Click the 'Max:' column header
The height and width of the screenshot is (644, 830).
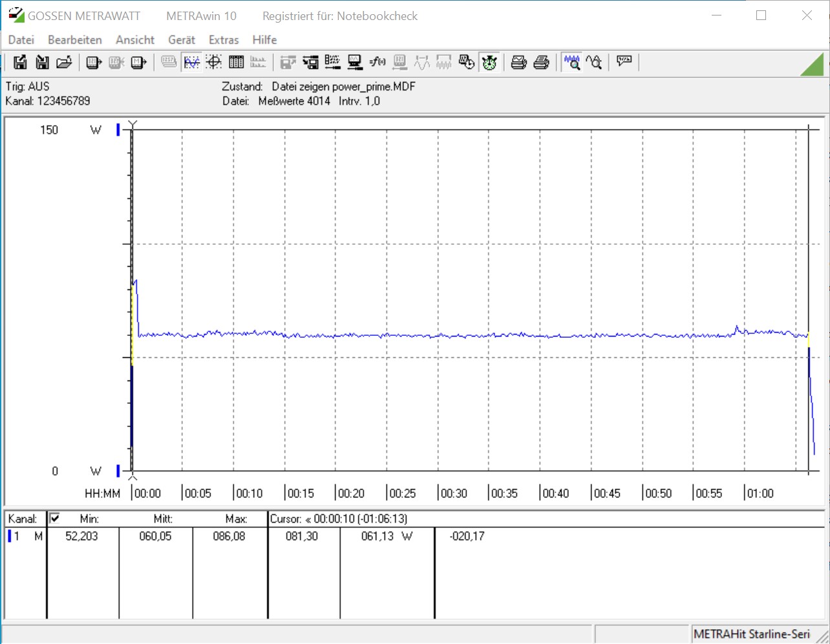click(237, 519)
